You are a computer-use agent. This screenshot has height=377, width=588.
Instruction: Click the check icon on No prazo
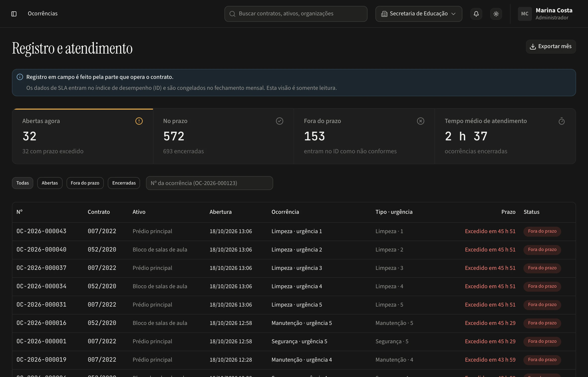pyautogui.click(x=280, y=121)
